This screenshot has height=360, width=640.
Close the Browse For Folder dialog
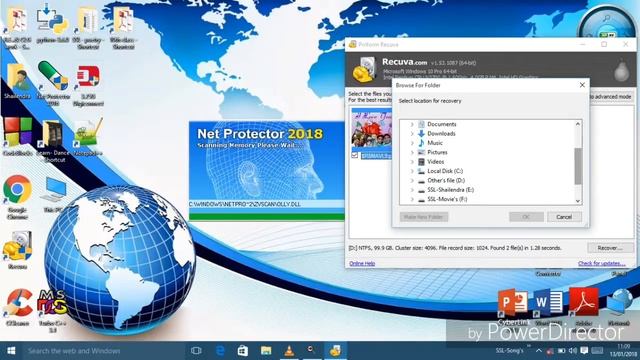pos(582,85)
